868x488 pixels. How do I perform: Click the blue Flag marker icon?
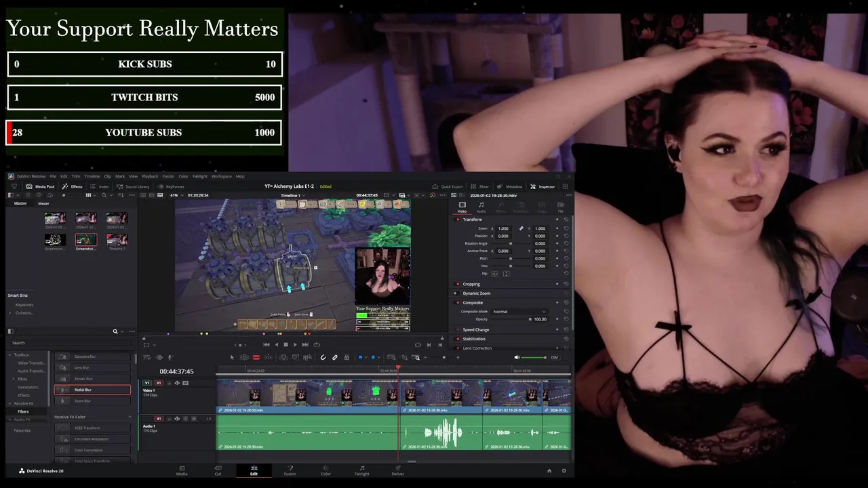pos(360,357)
